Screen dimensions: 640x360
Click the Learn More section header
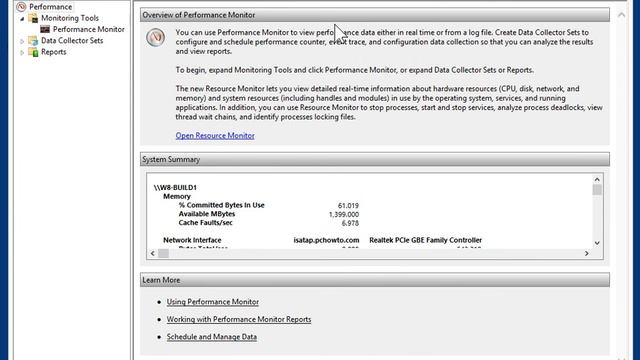(375, 280)
